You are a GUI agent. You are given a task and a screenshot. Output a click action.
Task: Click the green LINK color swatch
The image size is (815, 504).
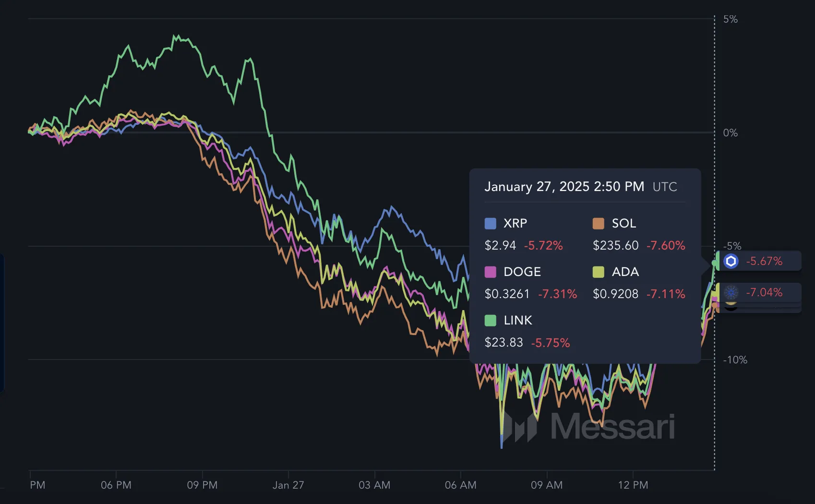pyautogui.click(x=490, y=320)
